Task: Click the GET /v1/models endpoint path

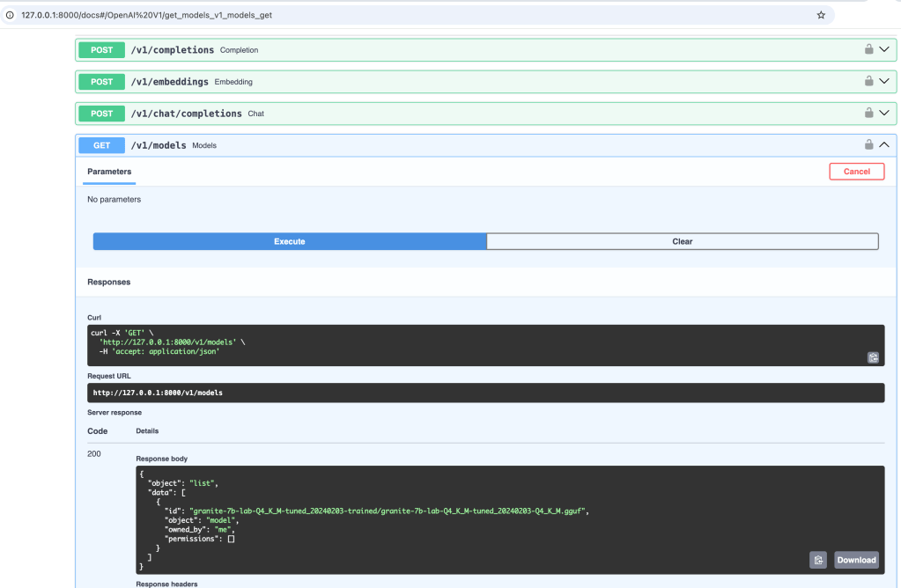Action: (x=159, y=145)
